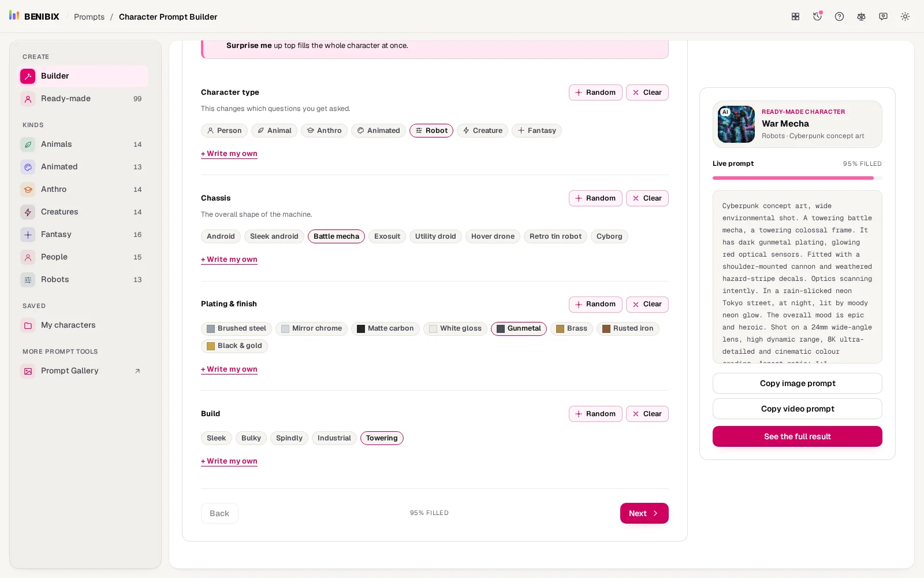Open the Robots kind in sidebar
The width and height of the screenshot is (924, 578).
84,280
